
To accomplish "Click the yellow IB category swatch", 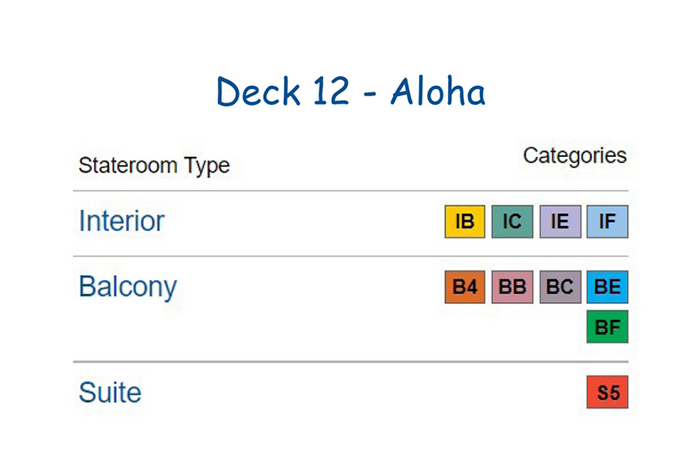I will click(x=465, y=221).
